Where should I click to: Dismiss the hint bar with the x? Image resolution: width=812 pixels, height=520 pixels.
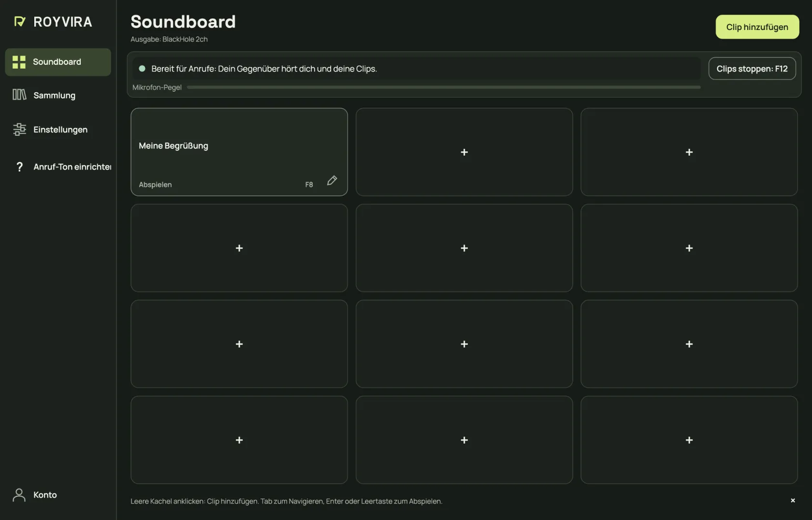(793, 500)
